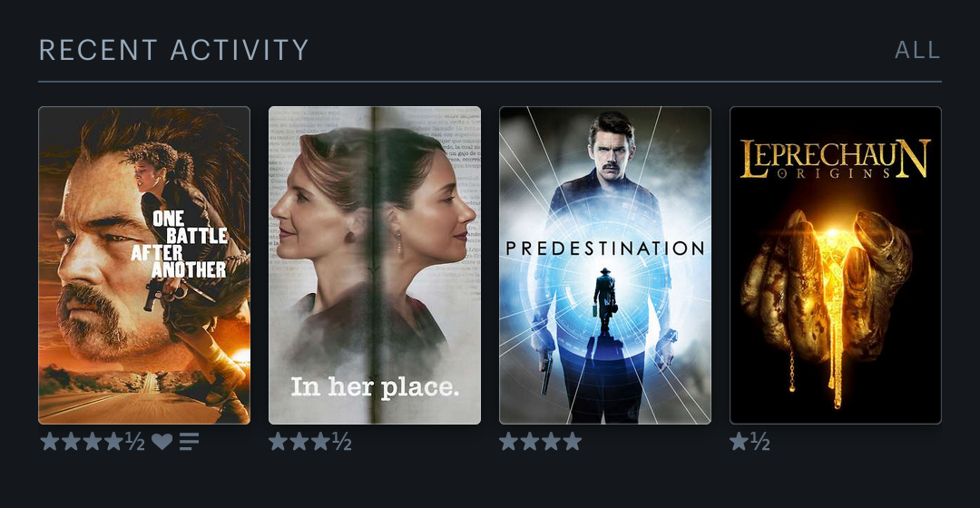Click the half-star symbol under In Her Place
Viewport: 980px width, 508px height.
341,442
